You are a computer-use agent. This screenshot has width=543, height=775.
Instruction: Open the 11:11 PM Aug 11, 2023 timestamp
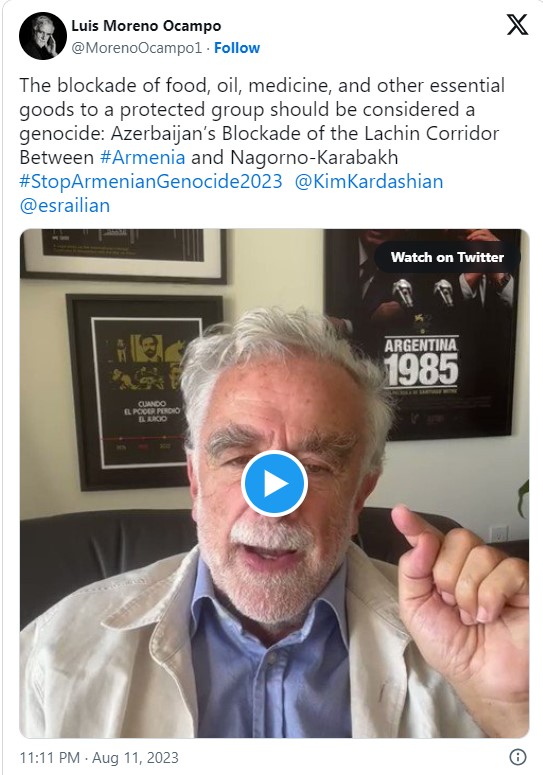[x=99, y=757]
